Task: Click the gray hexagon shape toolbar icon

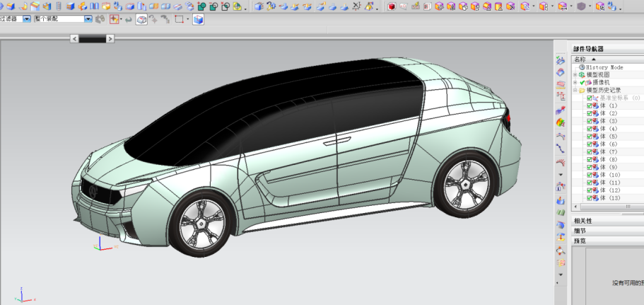Action: click(581, 6)
